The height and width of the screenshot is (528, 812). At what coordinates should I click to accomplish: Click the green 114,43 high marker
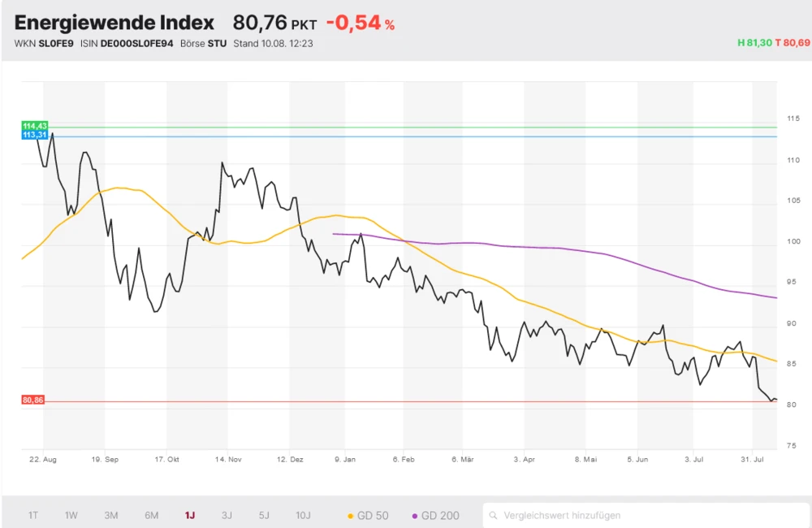[35, 125]
